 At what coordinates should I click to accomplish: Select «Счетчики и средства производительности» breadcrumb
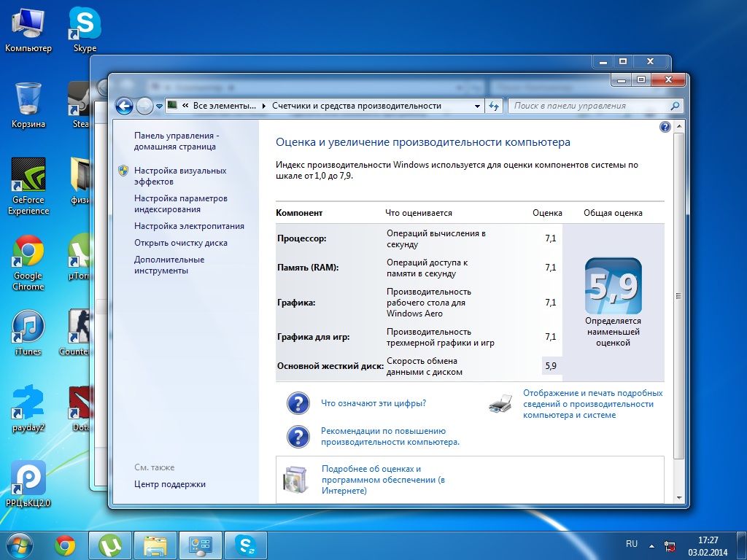coord(356,106)
